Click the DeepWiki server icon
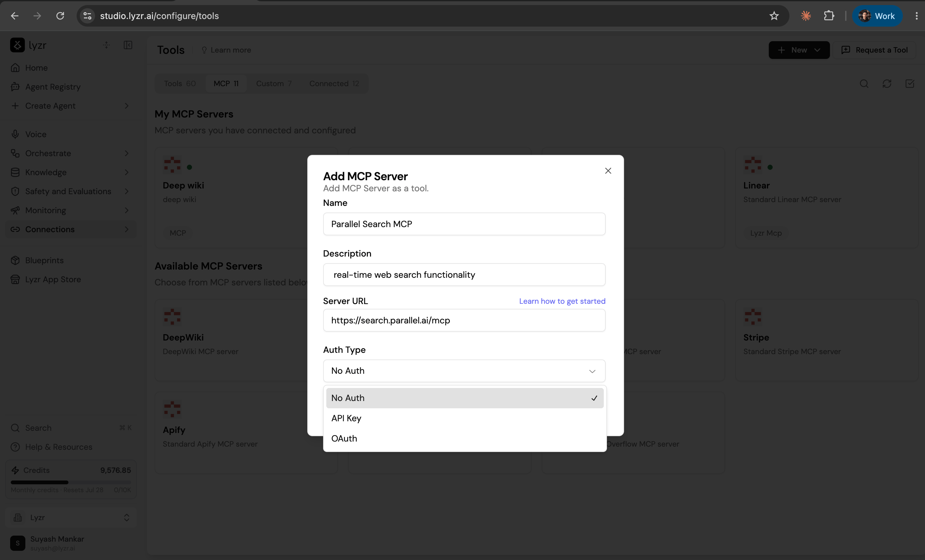 172,316
